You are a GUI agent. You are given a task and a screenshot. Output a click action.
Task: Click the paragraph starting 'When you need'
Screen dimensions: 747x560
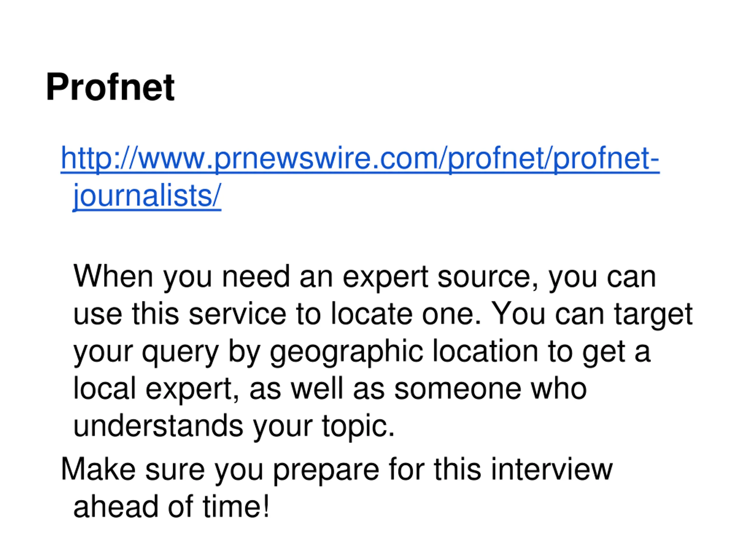click(383, 351)
